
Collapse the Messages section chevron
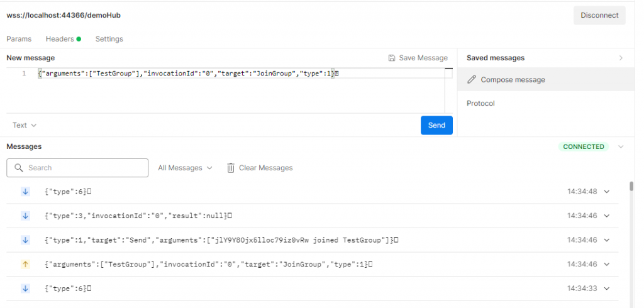(x=621, y=146)
